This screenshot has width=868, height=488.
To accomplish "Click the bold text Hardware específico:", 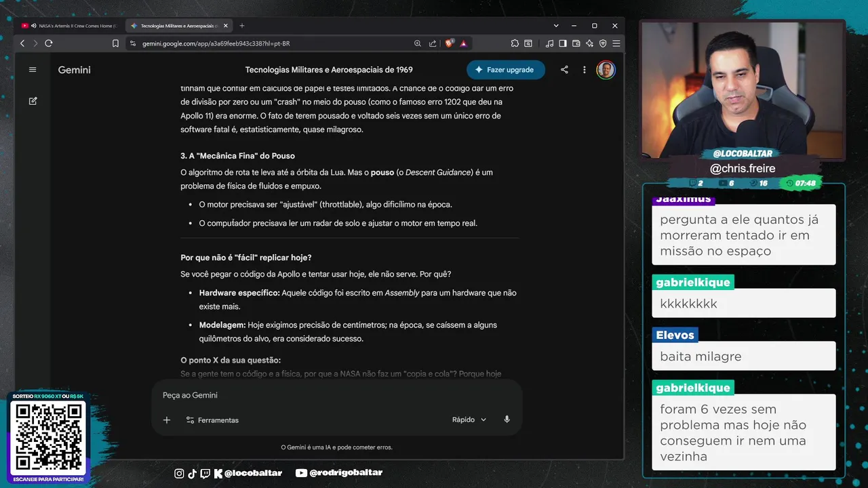I will [x=239, y=293].
